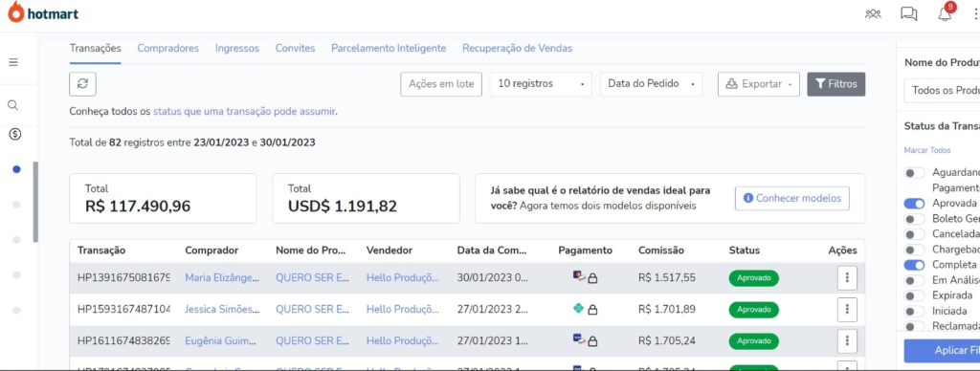This screenshot has width=980, height=371.
Task: Open the Exportar dropdown
Action: [759, 84]
